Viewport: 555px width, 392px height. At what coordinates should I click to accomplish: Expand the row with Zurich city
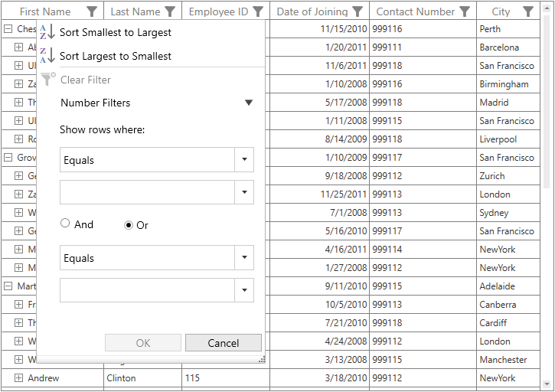click(x=19, y=175)
